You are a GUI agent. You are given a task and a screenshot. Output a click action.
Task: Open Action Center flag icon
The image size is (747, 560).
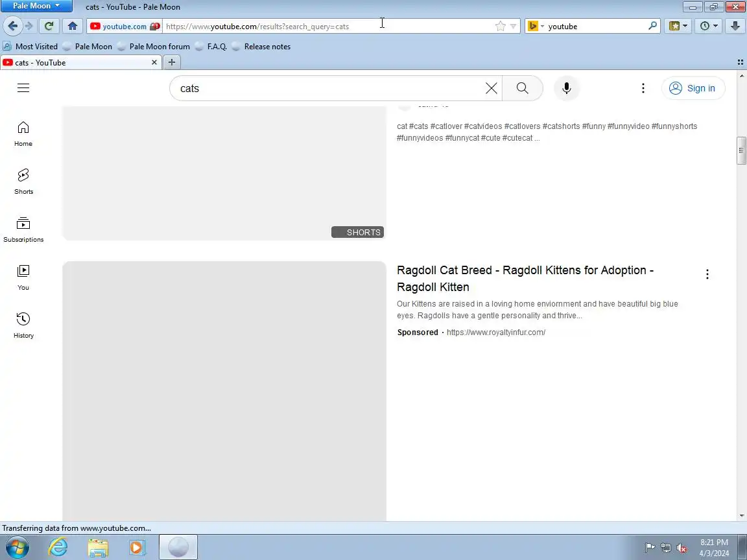click(x=649, y=548)
